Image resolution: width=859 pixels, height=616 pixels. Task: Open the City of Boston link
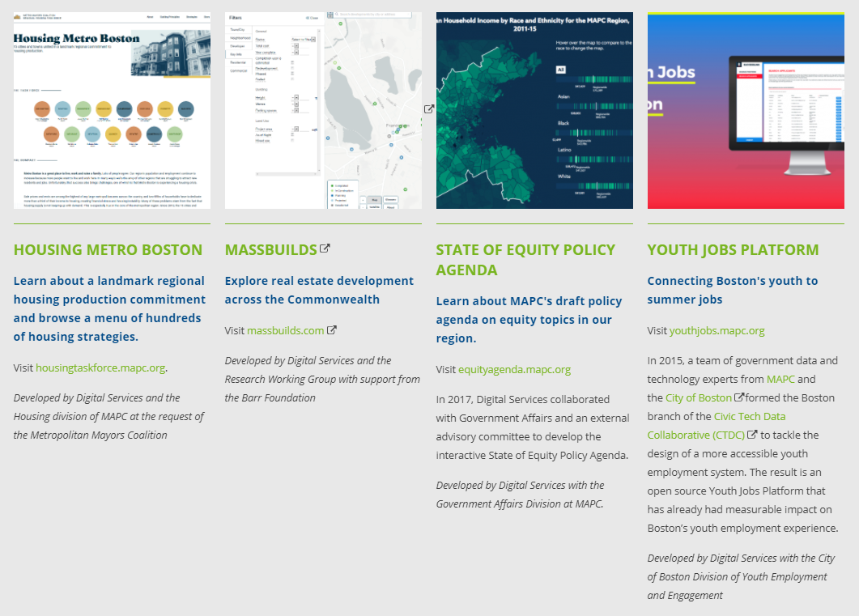coord(699,398)
